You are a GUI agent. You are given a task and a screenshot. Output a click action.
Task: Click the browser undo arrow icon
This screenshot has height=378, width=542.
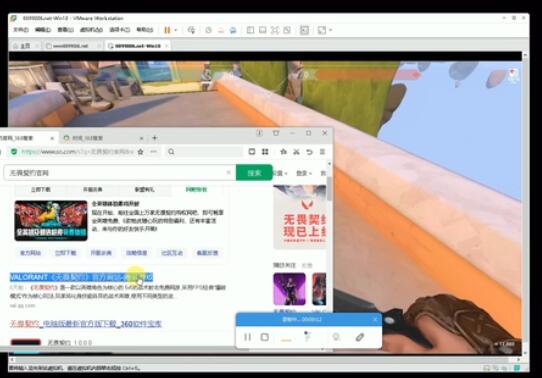[309, 152]
